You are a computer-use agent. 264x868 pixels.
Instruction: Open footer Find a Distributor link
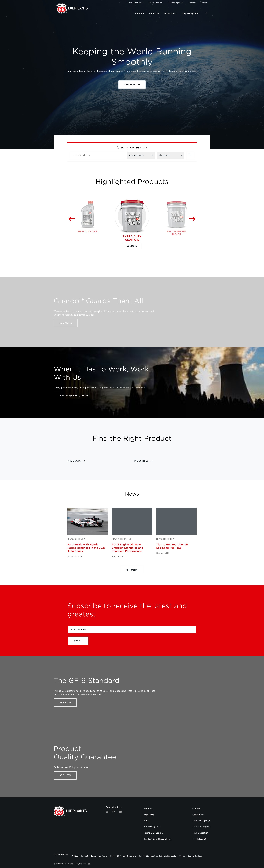201,827
